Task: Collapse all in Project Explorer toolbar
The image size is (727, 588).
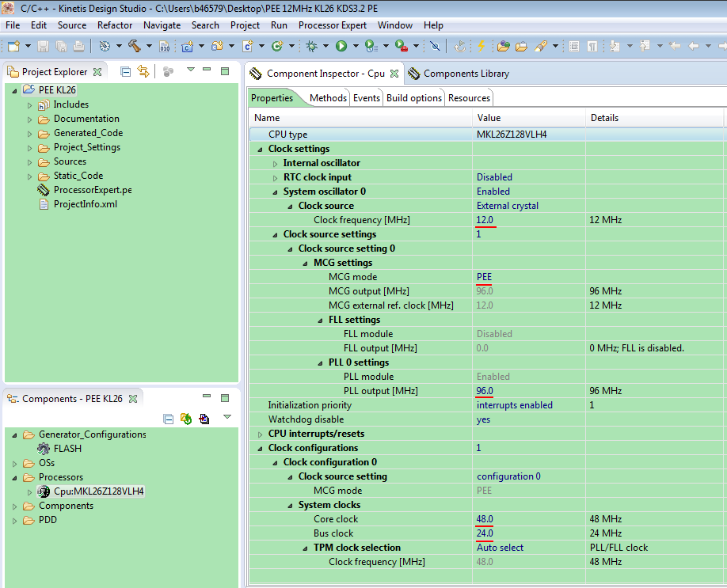Action: [x=125, y=71]
